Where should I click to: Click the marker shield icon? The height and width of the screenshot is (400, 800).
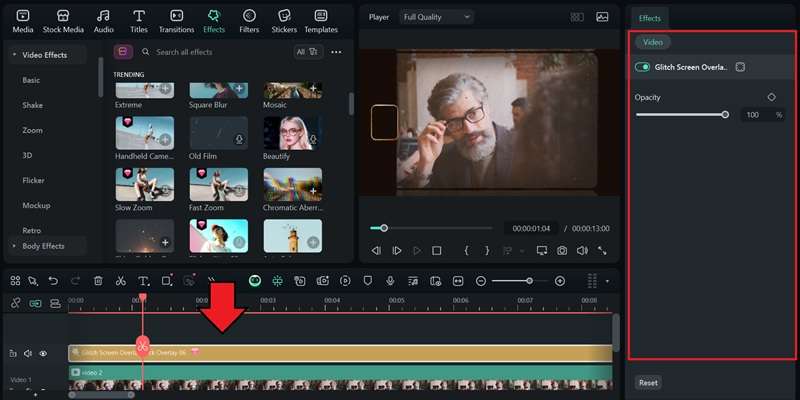[368, 281]
